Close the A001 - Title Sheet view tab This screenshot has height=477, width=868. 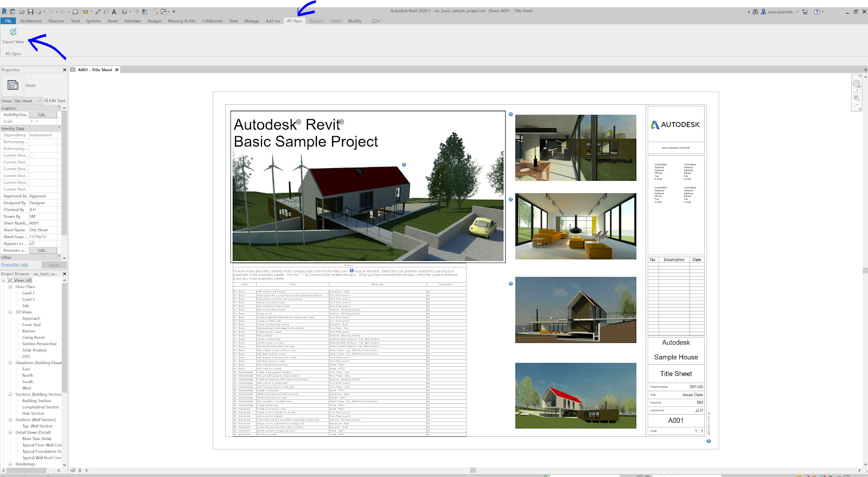pos(117,70)
